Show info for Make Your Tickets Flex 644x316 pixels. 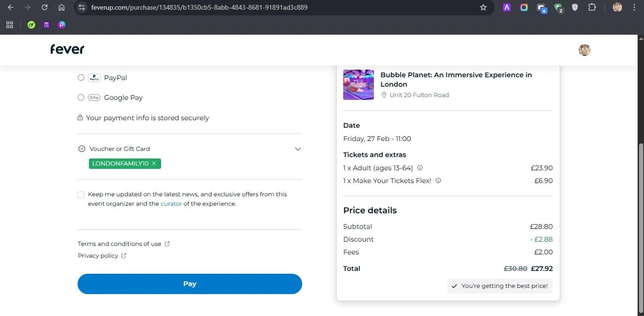[438, 181]
